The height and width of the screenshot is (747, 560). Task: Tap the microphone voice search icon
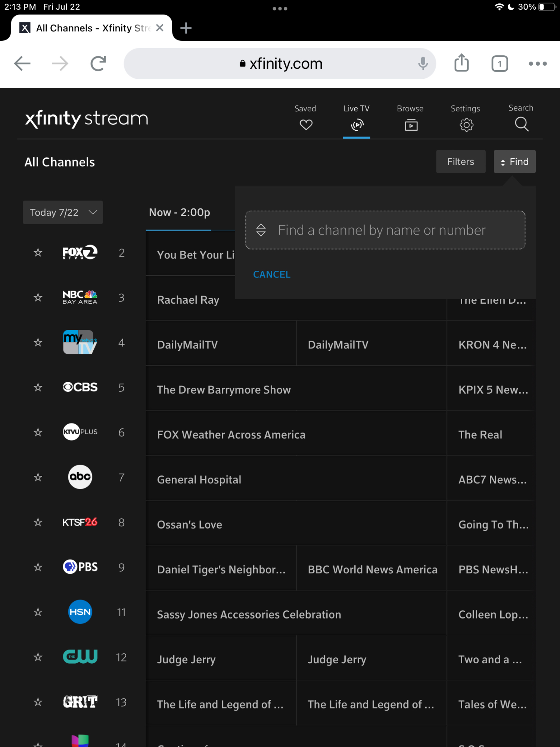tap(423, 63)
